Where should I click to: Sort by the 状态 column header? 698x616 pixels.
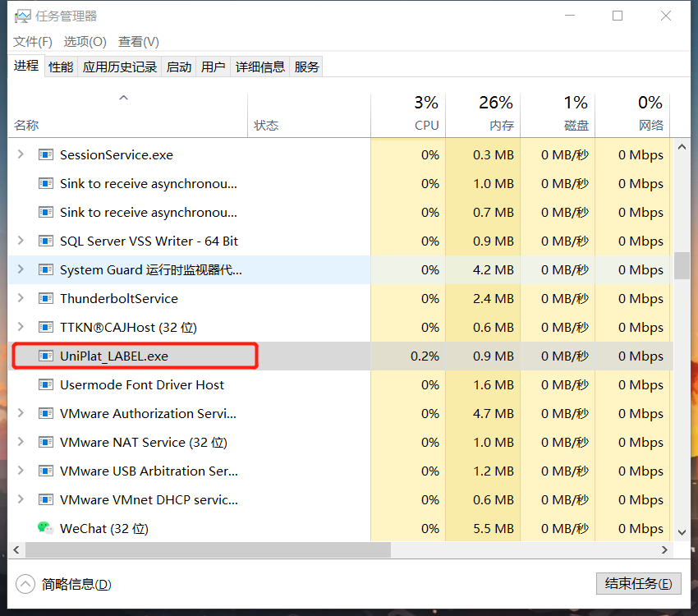[309, 116]
